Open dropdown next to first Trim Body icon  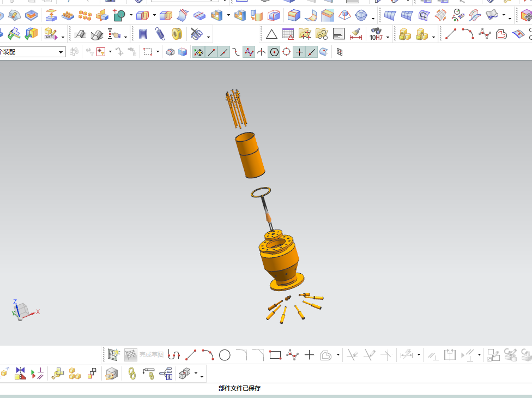[x=154, y=15]
